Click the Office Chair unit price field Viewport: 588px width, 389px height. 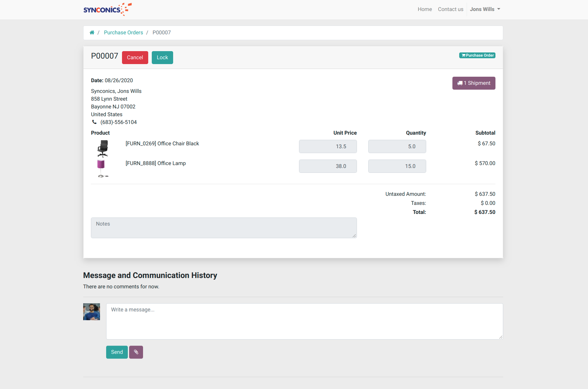coord(327,147)
